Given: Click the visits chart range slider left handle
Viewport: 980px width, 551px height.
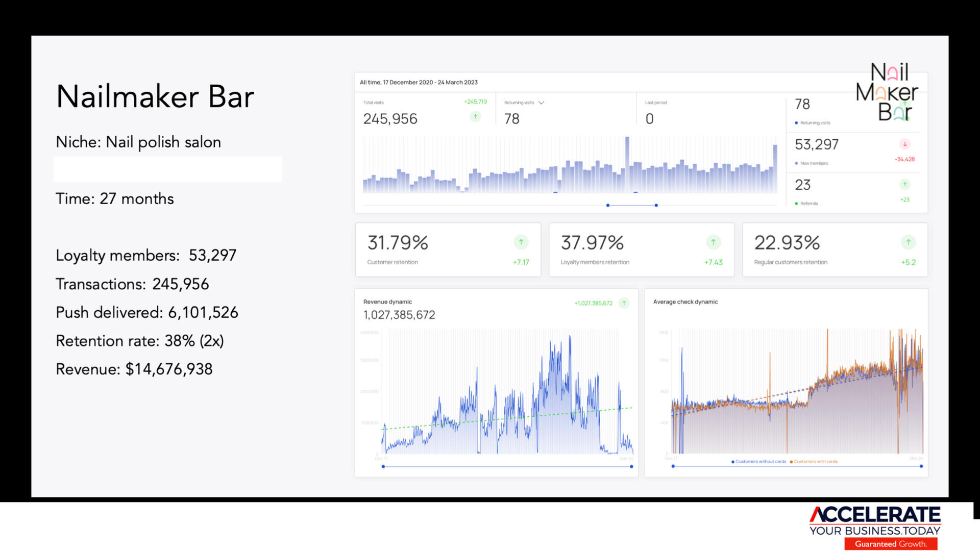Looking at the screenshot, I should pyautogui.click(x=607, y=205).
